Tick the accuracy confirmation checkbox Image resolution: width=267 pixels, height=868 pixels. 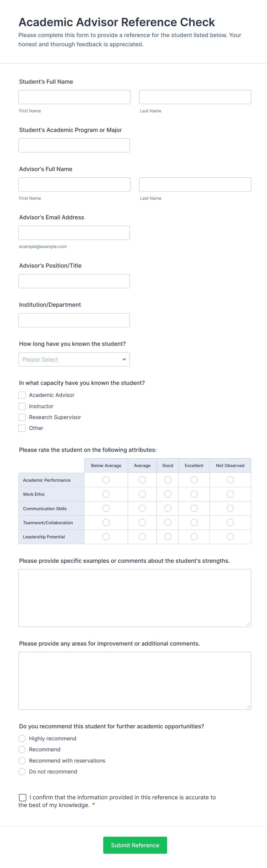click(23, 797)
